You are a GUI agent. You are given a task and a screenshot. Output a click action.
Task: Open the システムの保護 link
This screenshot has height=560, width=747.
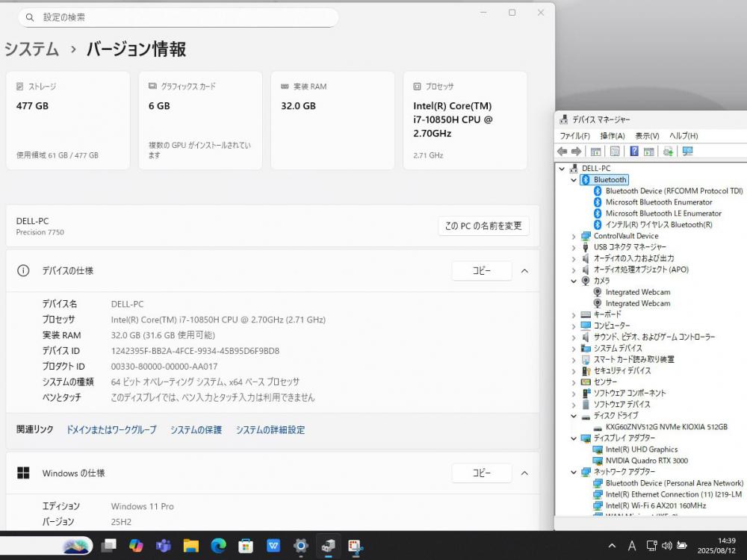[x=196, y=430]
